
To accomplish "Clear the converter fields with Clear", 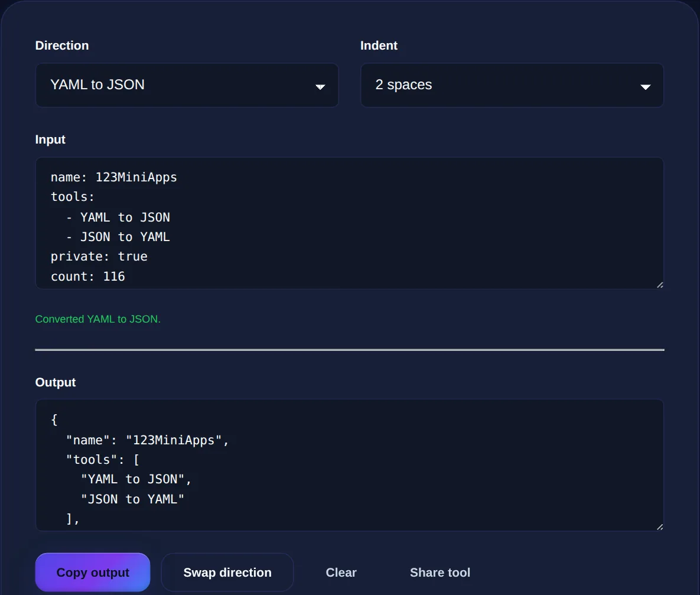I will pos(341,572).
